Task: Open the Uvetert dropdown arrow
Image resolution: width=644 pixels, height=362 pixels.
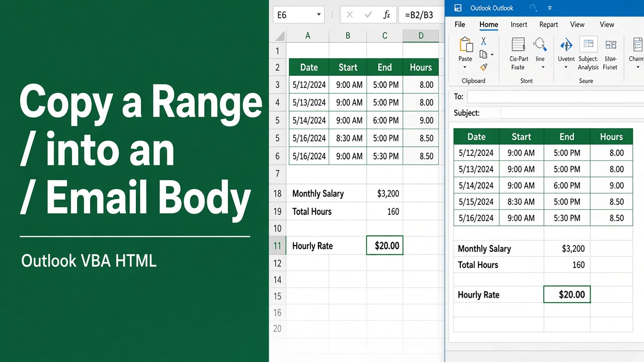Action: (x=566, y=67)
